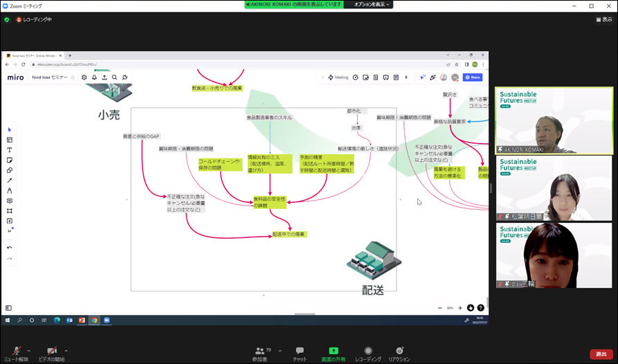Open the Miro apps plug icon

coord(125,78)
